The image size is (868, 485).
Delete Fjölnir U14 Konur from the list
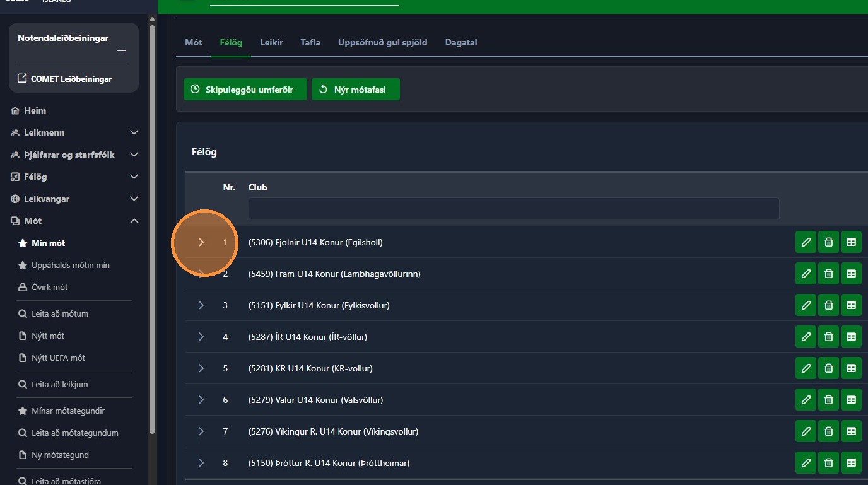pyautogui.click(x=828, y=242)
